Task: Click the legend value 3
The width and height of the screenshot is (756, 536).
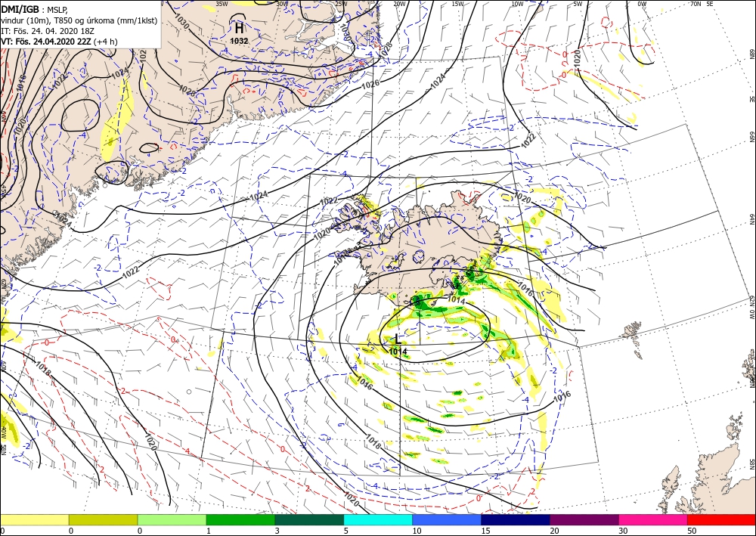Action: tap(277, 531)
